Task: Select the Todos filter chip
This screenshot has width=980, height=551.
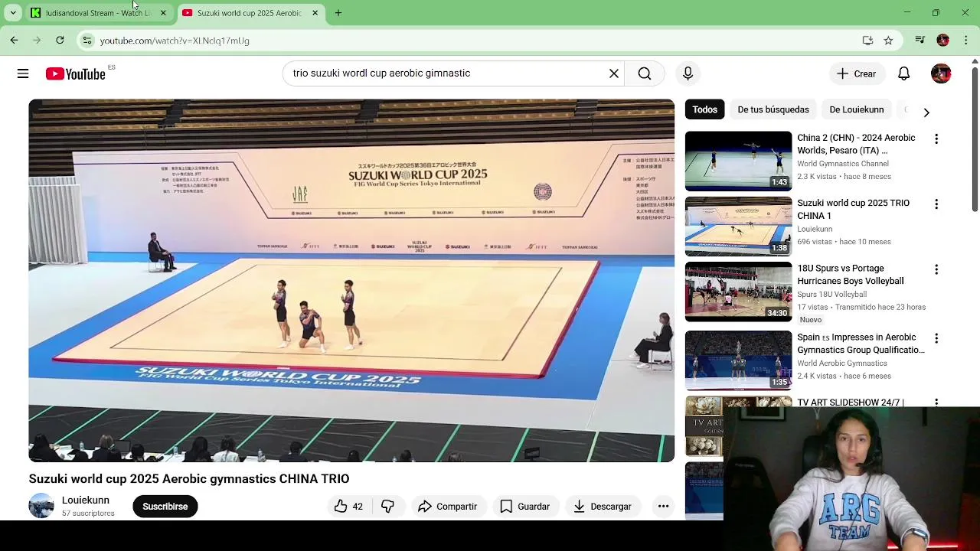Action: 705,109
